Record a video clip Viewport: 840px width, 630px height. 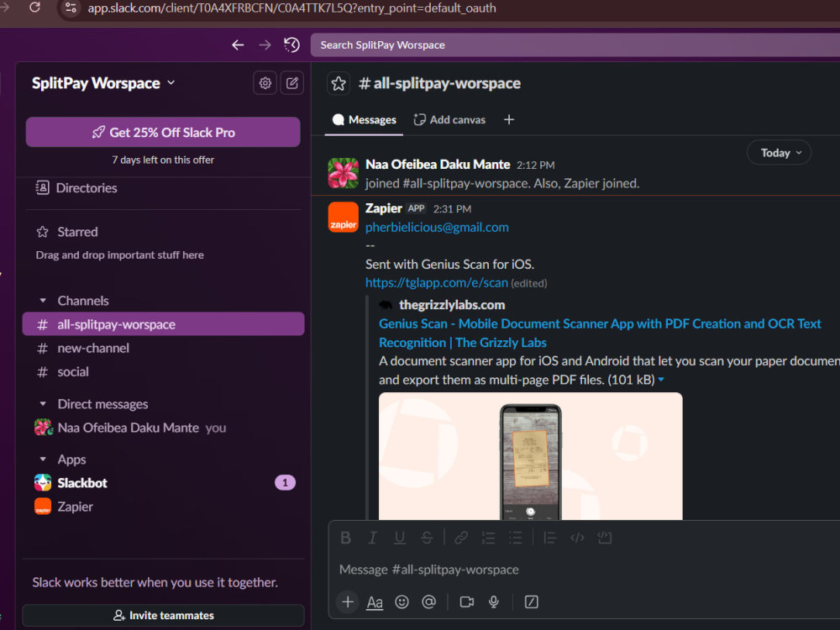pyautogui.click(x=466, y=602)
